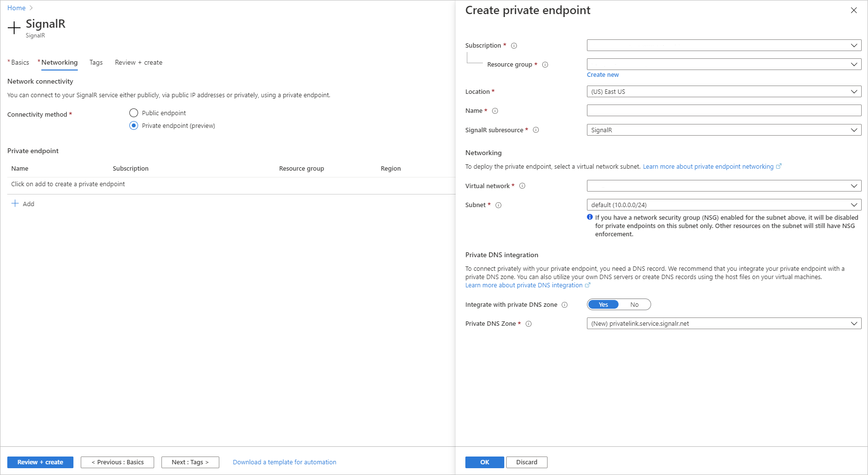Screen dimensions: 868x475
Task: Click the Subnet info icon
Action: (x=498, y=205)
